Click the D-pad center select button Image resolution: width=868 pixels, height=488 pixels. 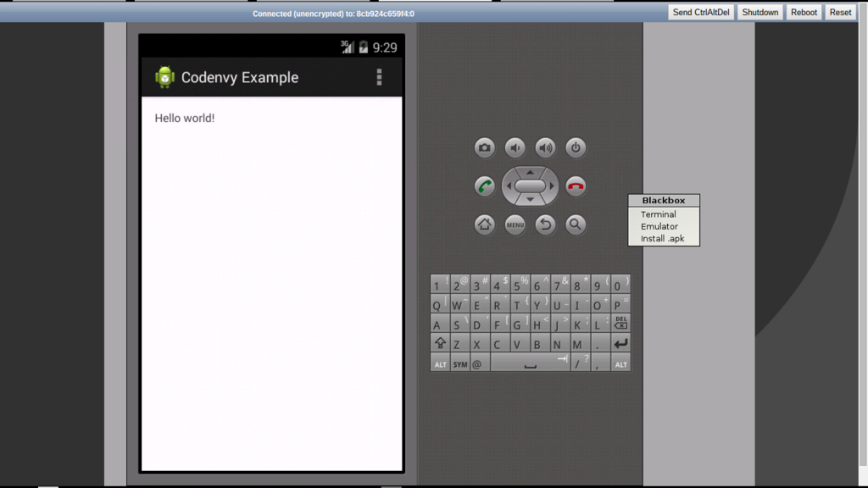coord(531,186)
